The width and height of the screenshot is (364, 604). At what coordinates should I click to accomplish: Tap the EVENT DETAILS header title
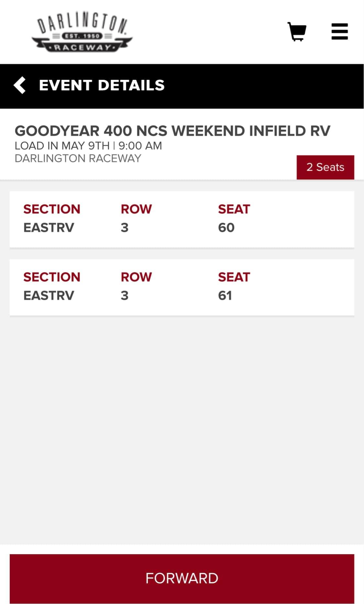[102, 85]
